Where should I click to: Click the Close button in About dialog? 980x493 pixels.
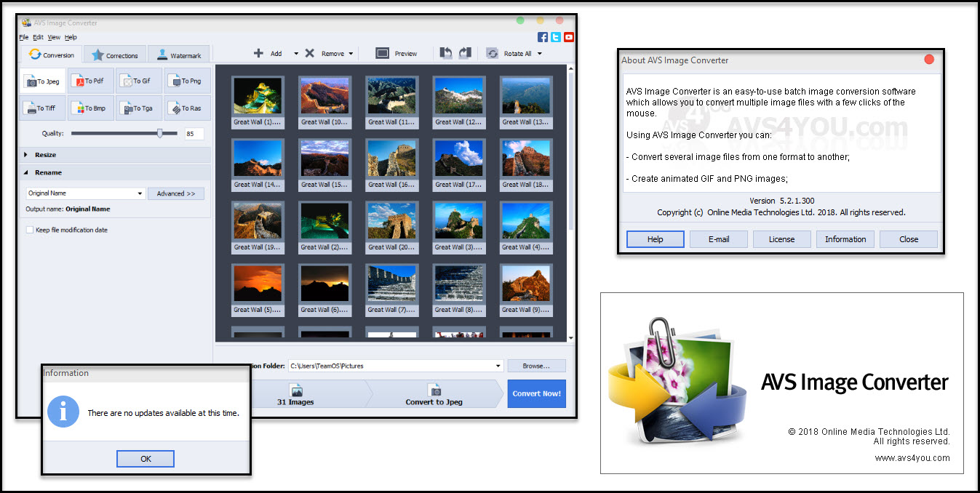tap(909, 239)
